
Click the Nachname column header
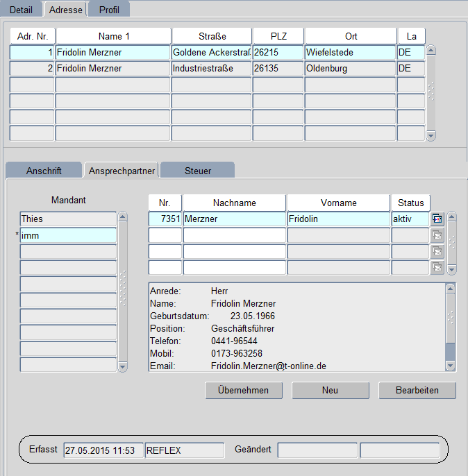click(x=234, y=203)
